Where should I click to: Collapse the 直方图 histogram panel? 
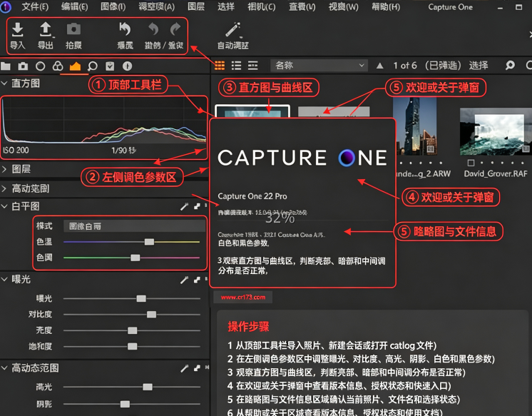(x=4, y=83)
